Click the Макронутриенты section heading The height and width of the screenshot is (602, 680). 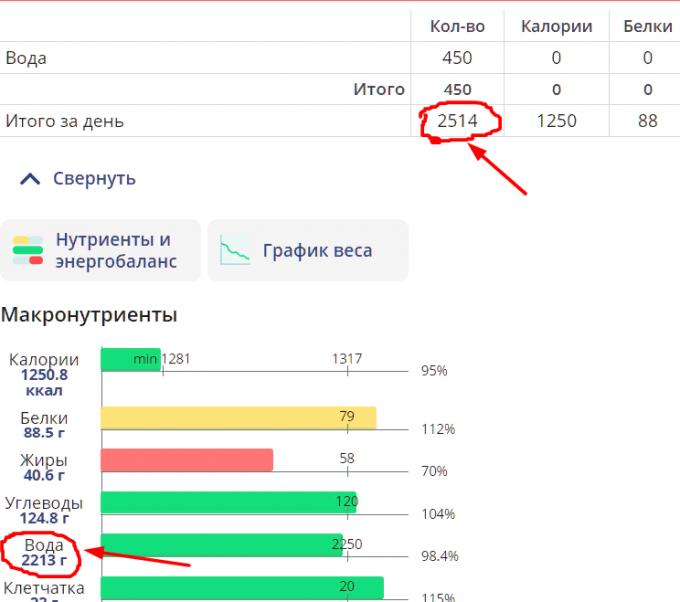coord(89,315)
